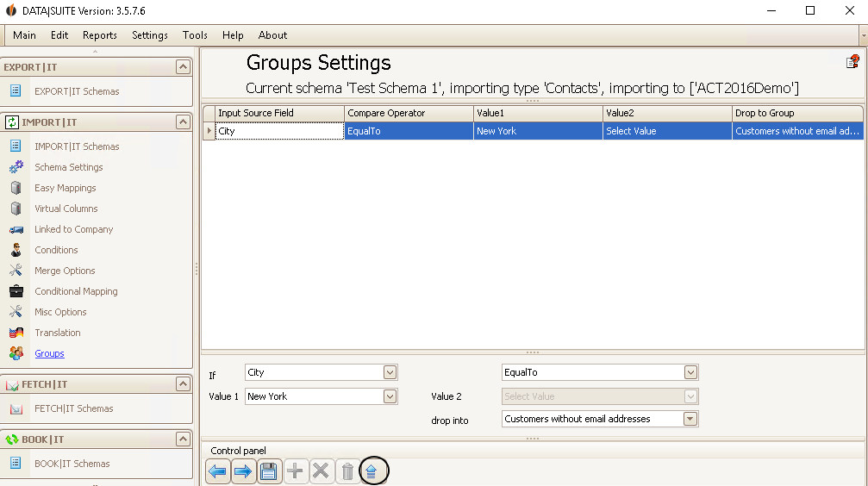Click the BOOK|IT Schemas list icon
868x486 pixels.
(16, 464)
